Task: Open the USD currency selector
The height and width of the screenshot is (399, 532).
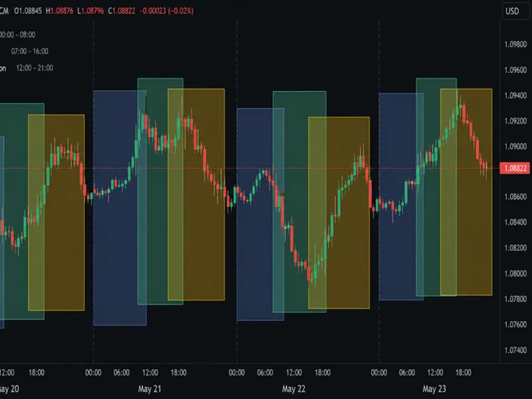Action: click(515, 11)
